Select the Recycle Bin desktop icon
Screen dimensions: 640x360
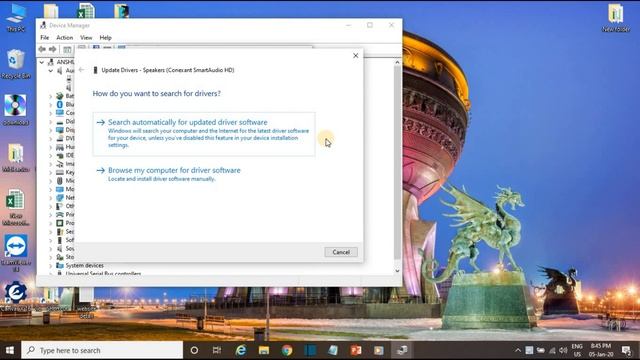click(x=16, y=64)
